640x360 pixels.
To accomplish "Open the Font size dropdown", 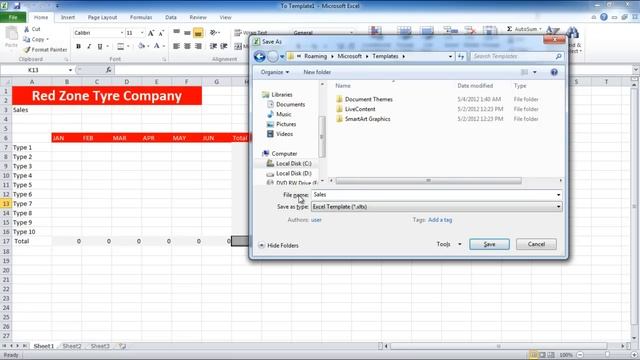I will point(142,33).
